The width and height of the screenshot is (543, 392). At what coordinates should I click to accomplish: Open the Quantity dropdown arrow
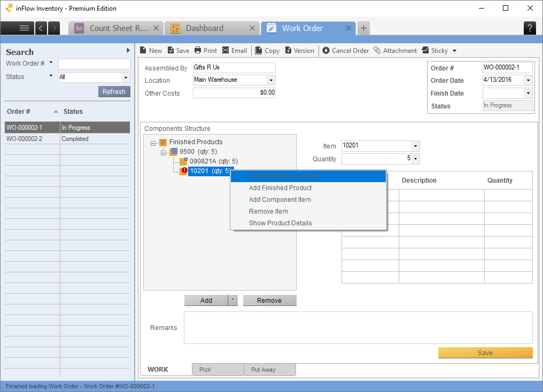416,159
